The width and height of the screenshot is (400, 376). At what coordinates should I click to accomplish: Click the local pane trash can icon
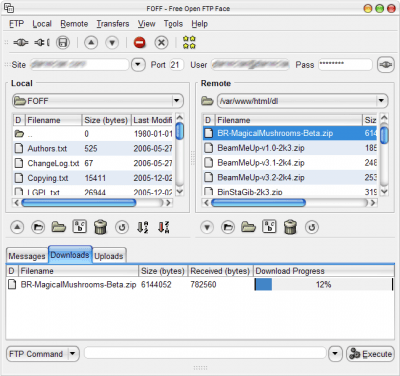click(x=100, y=227)
